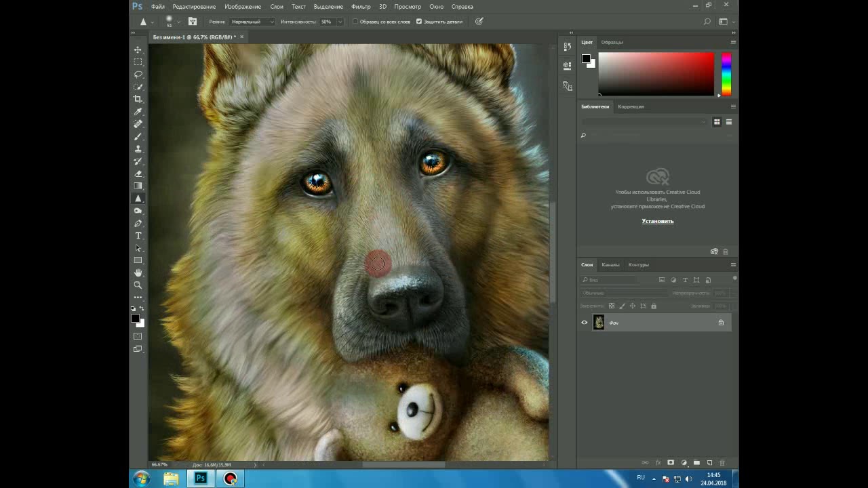The height and width of the screenshot is (488, 868).
Task: Click the delete layer trash icon
Action: point(722,463)
